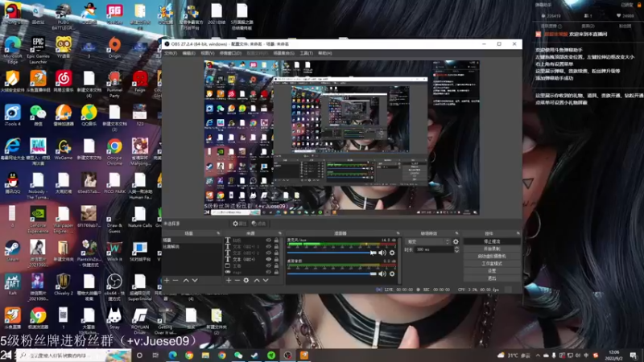
Task: Remove the selected scene with the minus icon
Action: pyautogui.click(x=175, y=280)
